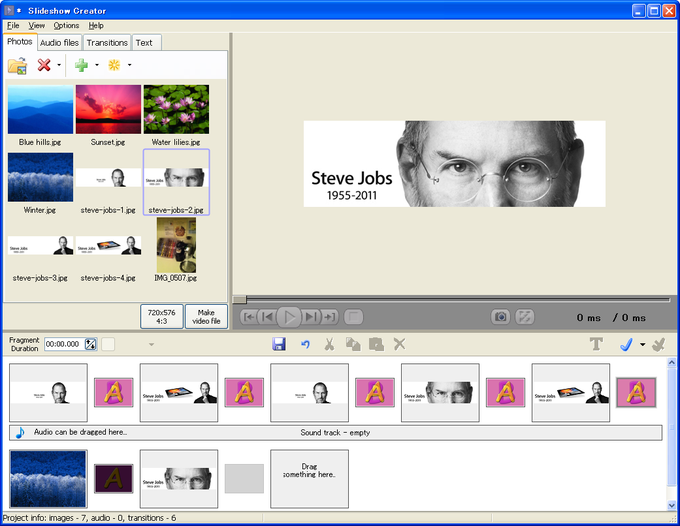Select the Winter image in timeline
Screen dimensions: 680x526
pos(48,479)
